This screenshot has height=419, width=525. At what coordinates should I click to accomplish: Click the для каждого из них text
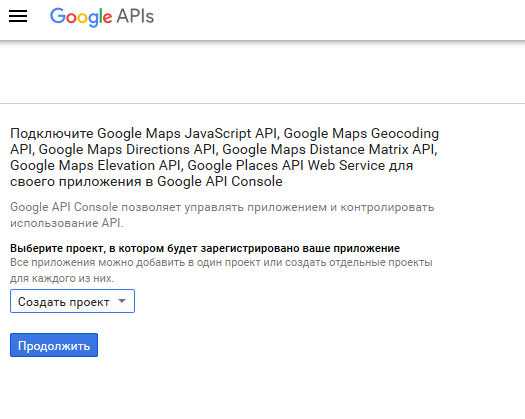[x=62, y=278]
